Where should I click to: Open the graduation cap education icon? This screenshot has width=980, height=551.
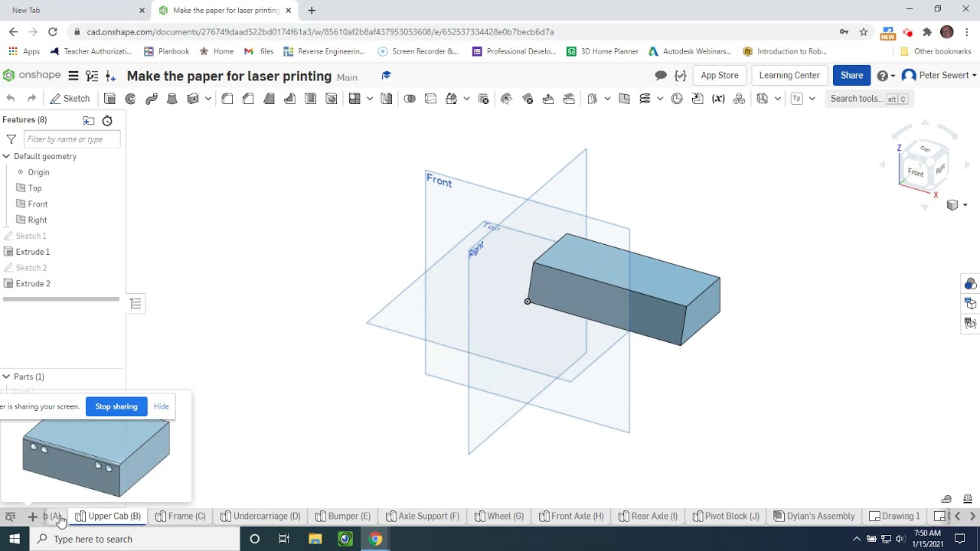pyautogui.click(x=386, y=75)
